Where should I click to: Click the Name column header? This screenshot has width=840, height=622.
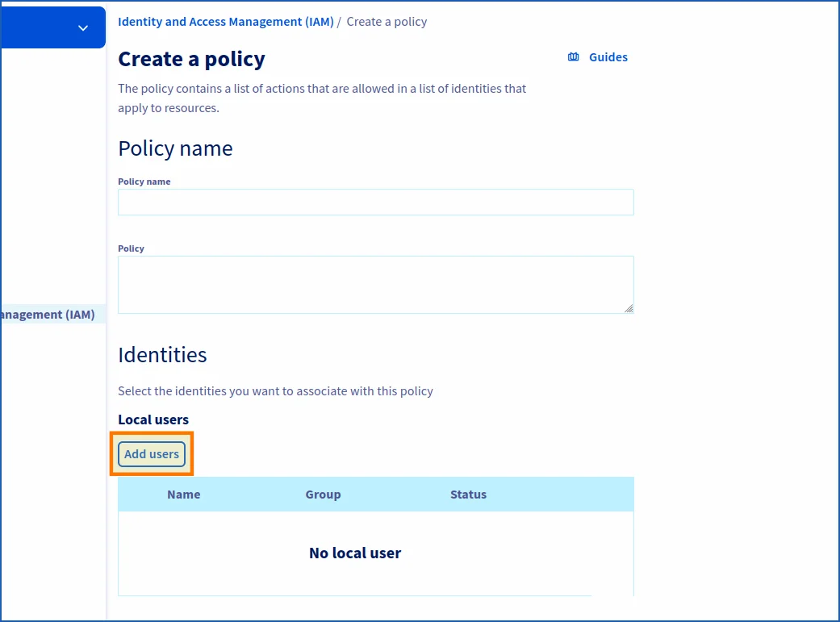click(x=183, y=494)
